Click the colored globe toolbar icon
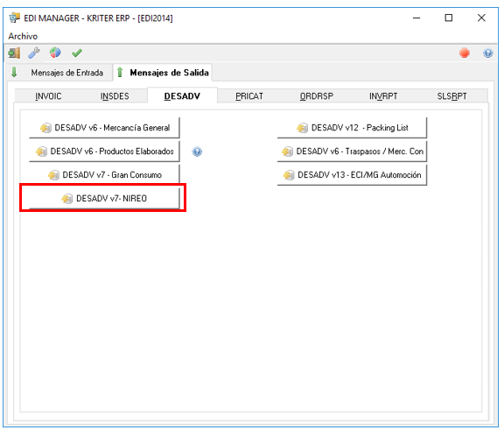The width and height of the screenshot is (504, 430). 55,53
